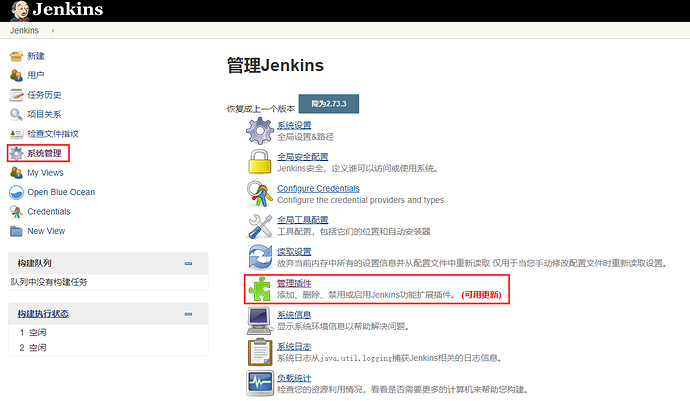
Task: Select executor 2 空闲 row
Action: pos(108,348)
